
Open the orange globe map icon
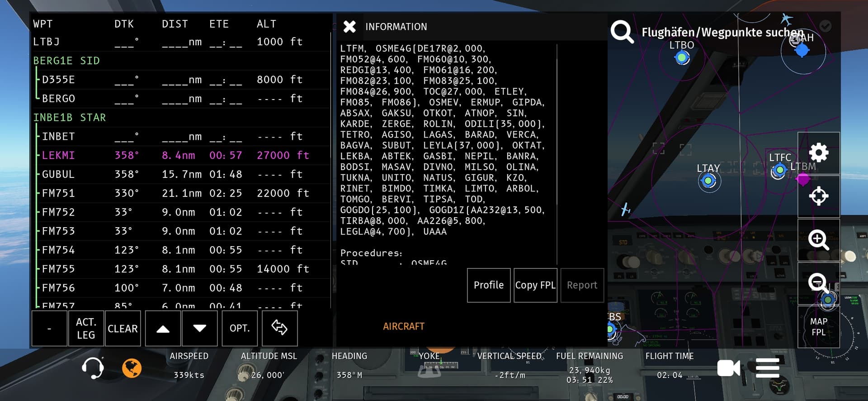coord(132,368)
